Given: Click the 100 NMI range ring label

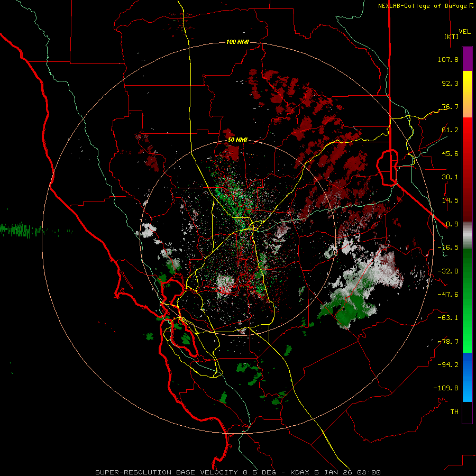Looking at the screenshot, I should pyautogui.click(x=237, y=42).
